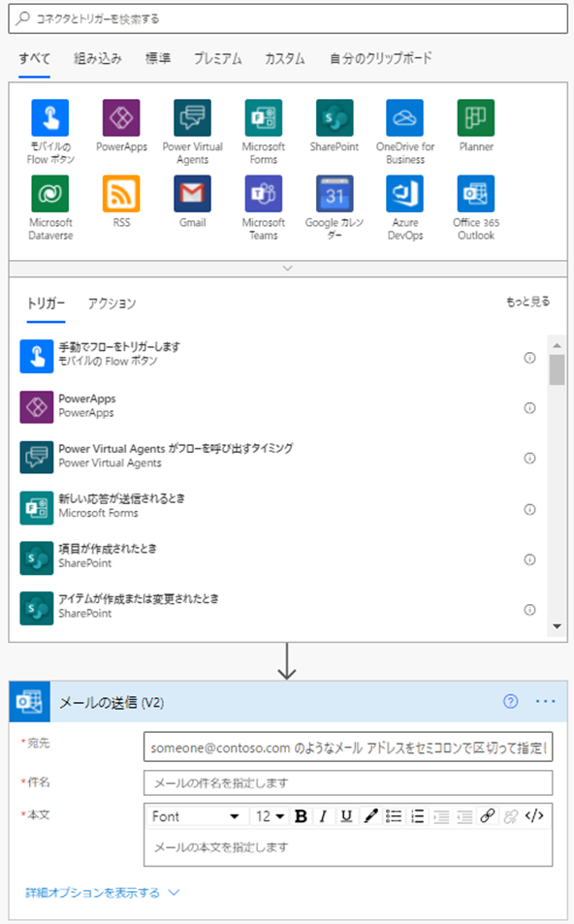This screenshot has height=924, width=574.
Task: Show info for Power Virtual Agents trigger
Action: pos(529,458)
